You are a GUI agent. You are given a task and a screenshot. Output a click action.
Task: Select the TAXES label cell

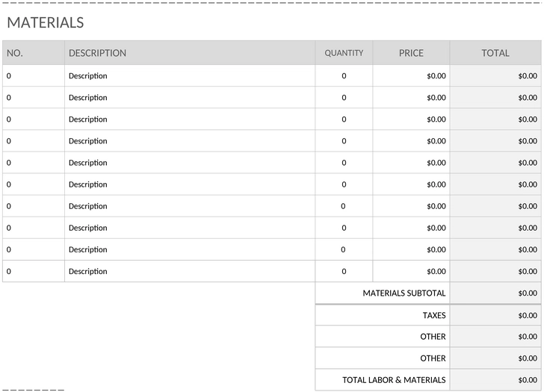(383, 315)
